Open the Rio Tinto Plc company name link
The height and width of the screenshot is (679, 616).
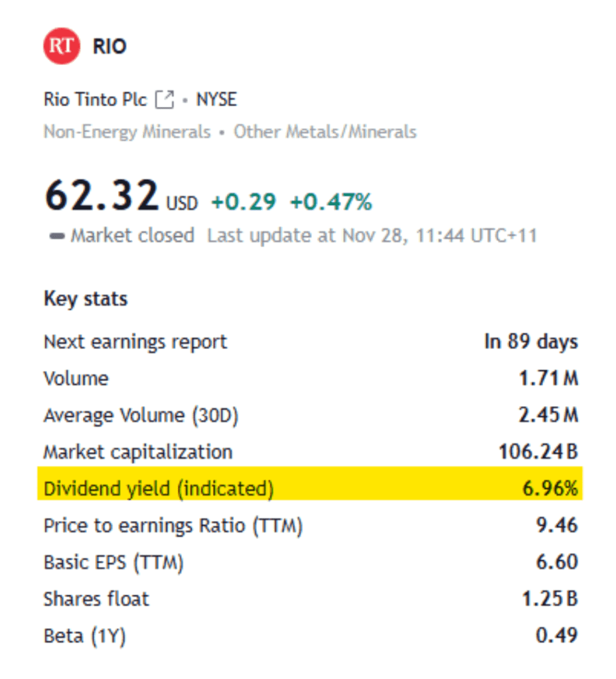coord(95,100)
